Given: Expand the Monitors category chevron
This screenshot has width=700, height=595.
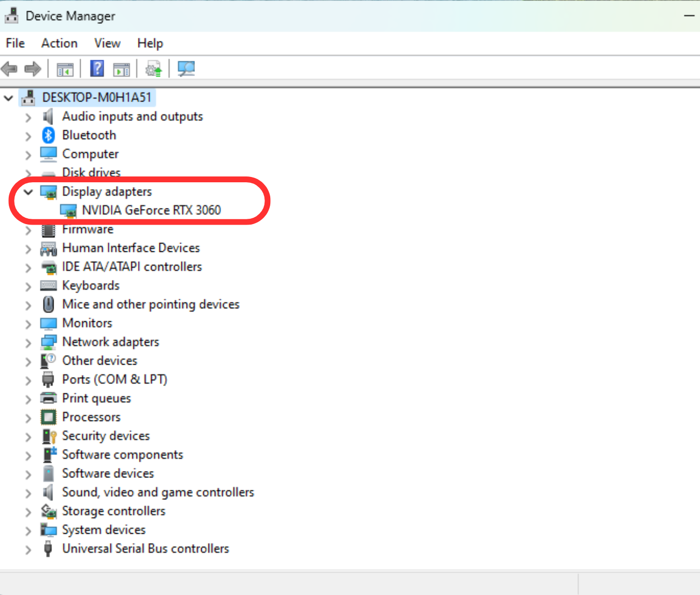Looking at the screenshot, I should click(x=28, y=324).
